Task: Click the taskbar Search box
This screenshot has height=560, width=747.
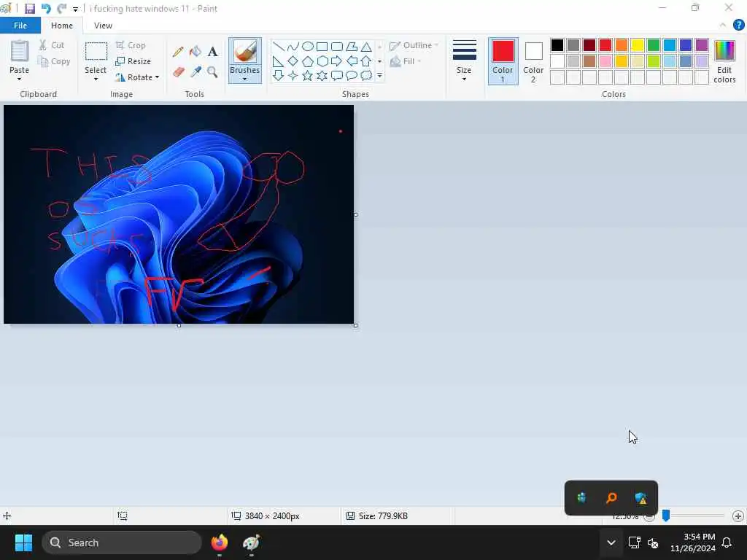Action: point(122,542)
